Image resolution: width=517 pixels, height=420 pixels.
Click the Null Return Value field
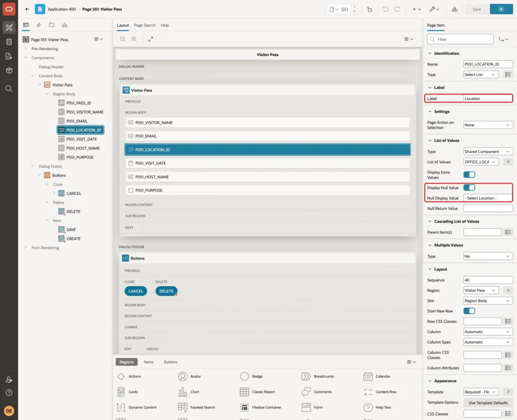tap(488, 208)
